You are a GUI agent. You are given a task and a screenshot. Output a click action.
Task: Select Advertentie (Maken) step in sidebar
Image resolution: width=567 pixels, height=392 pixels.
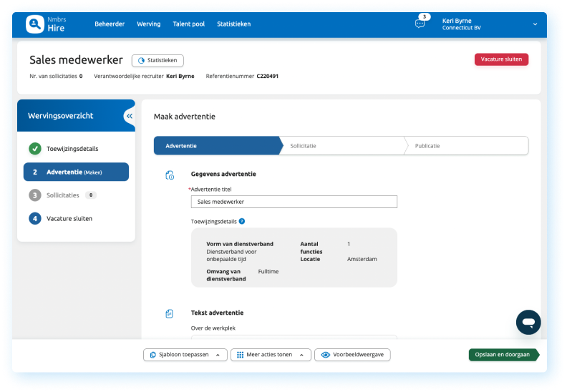coord(76,172)
